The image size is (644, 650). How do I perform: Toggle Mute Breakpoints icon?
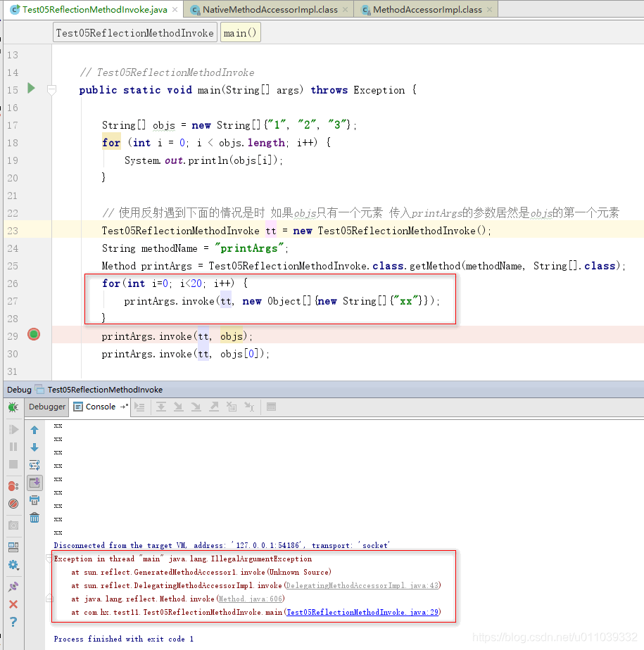coord(13,504)
